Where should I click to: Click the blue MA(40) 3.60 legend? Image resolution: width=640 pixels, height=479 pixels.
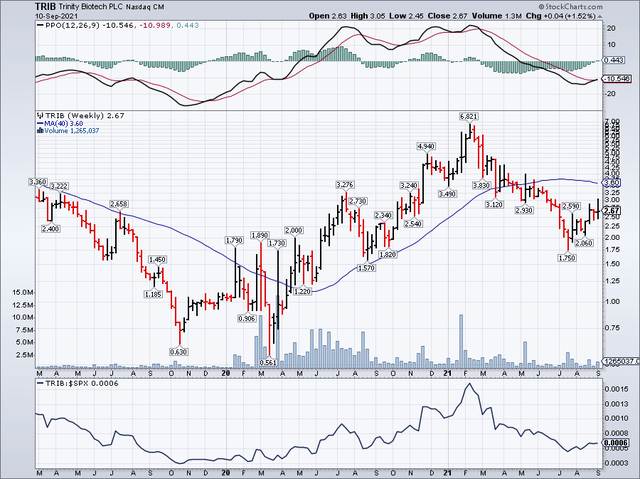click(60, 124)
